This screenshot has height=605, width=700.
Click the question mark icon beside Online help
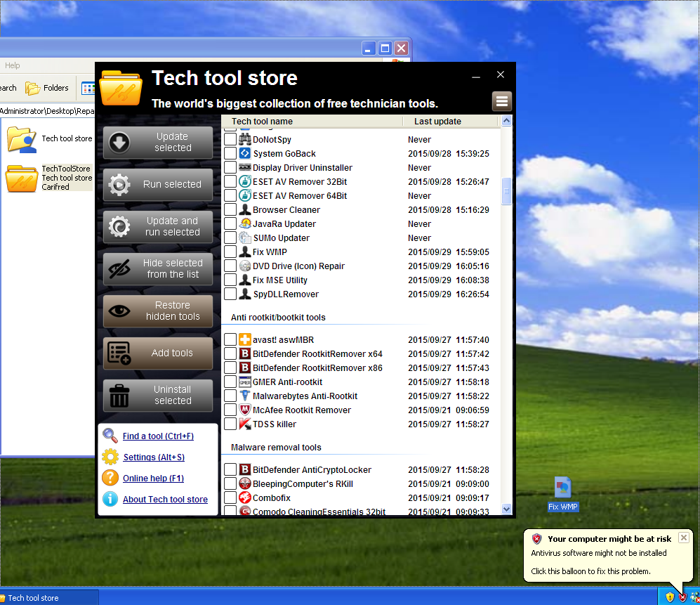click(x=110, y=478)
